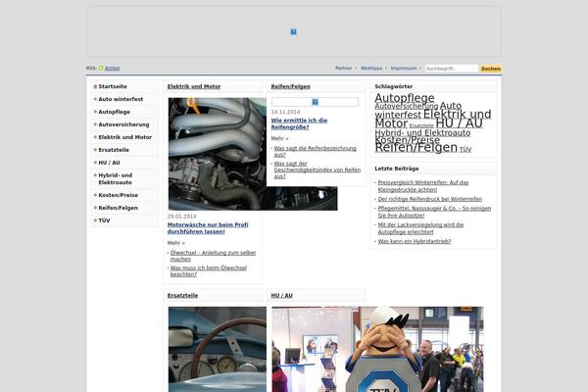Focus the Suchbegriff search field
Image resolution: width=588 pixels, height=392 pixels.
point(452,69)
